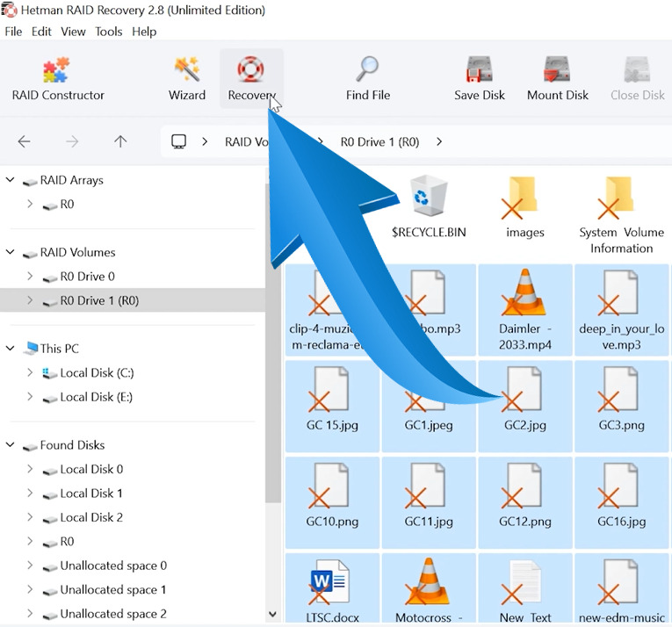Select the System Volume Information folder
Viewport: 672px width, 627px height.
[621, 214]
